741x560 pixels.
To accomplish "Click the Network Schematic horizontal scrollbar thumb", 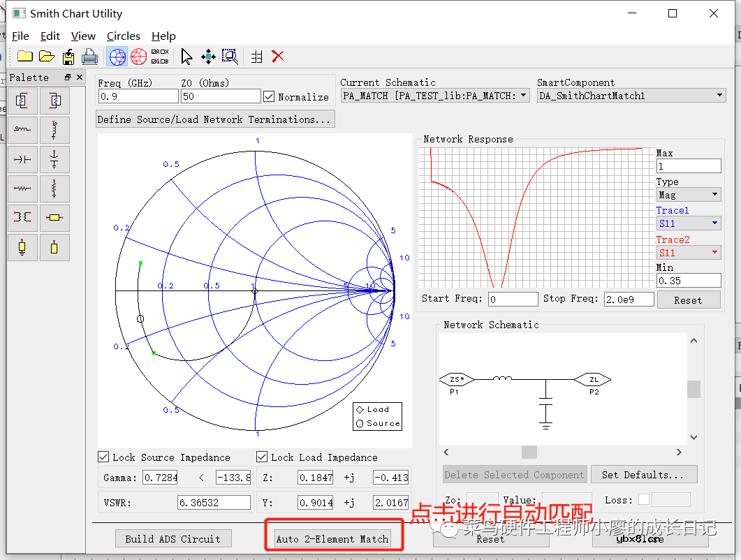I will [x=529, y=452].
